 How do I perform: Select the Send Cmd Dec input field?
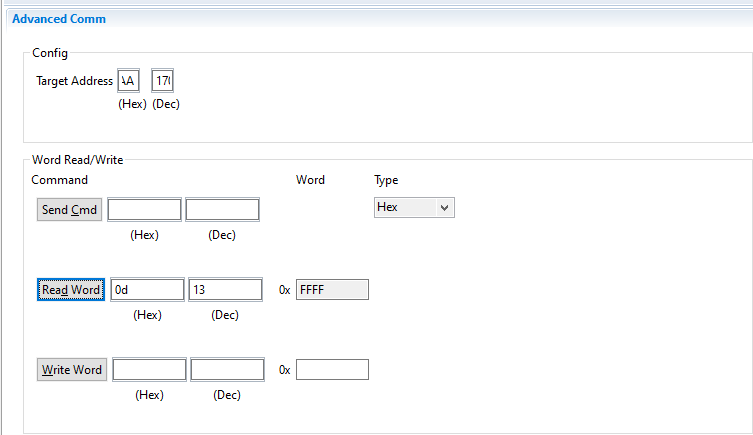tap(222, 209)
